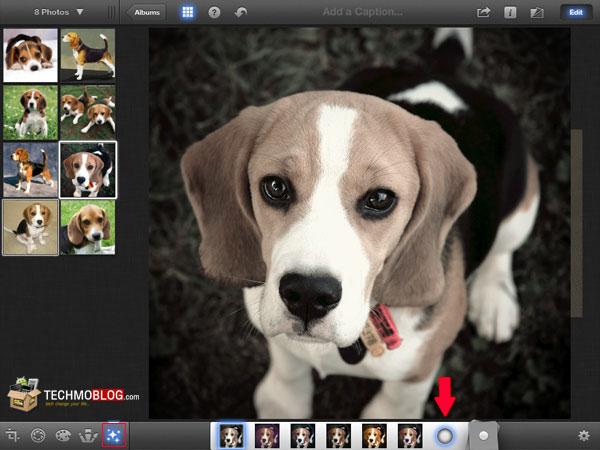
Task: Apply the sixth effect preset thumbnail
Action: [x=410, y=435]
